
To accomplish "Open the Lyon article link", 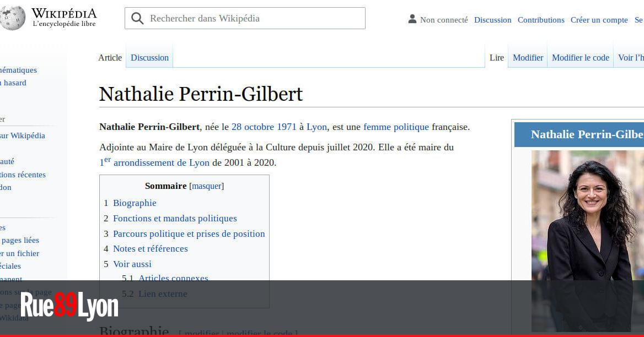I will [x=316, y=127].
